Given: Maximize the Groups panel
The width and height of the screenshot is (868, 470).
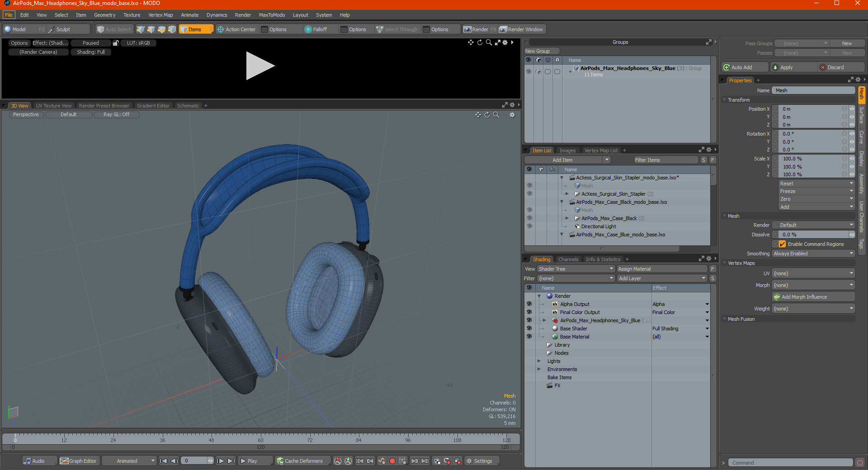Looking at the screenshot, I should [x=708, y=42].
